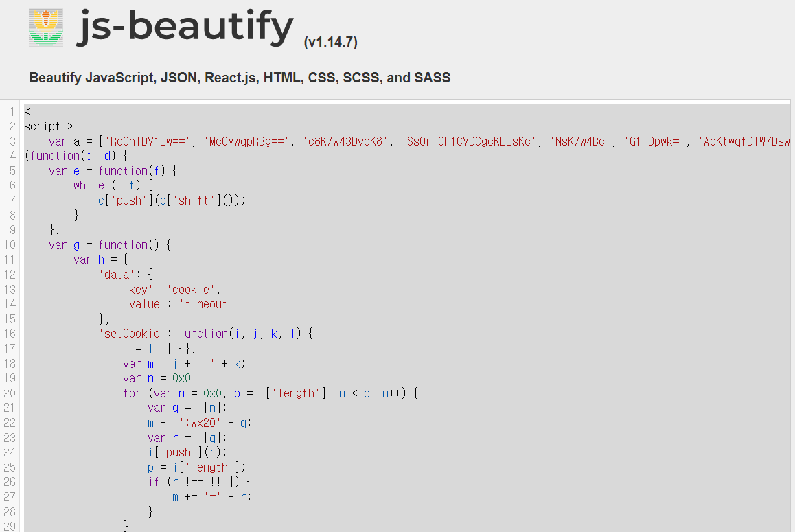Click the tagline about beautifying JavaScript, JSON

[x=240, y=78]
